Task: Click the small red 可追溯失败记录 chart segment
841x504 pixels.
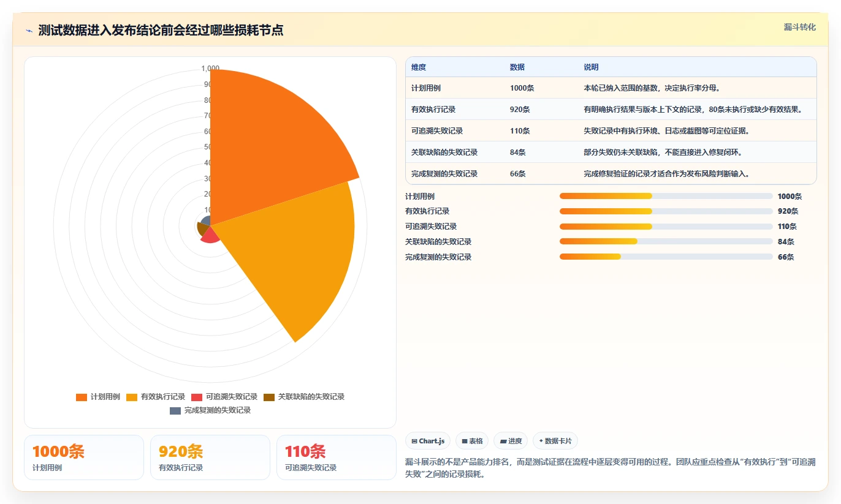Action: [x=210, y=236]
